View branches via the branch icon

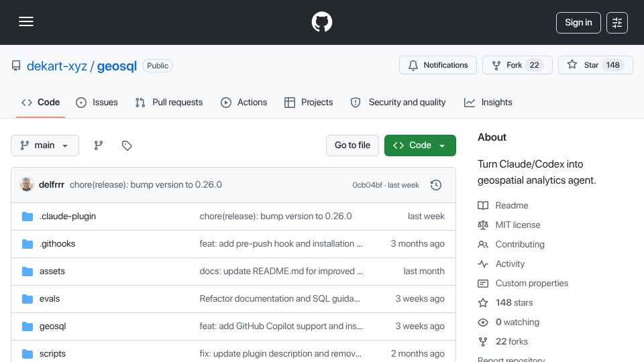click(98, 145)
